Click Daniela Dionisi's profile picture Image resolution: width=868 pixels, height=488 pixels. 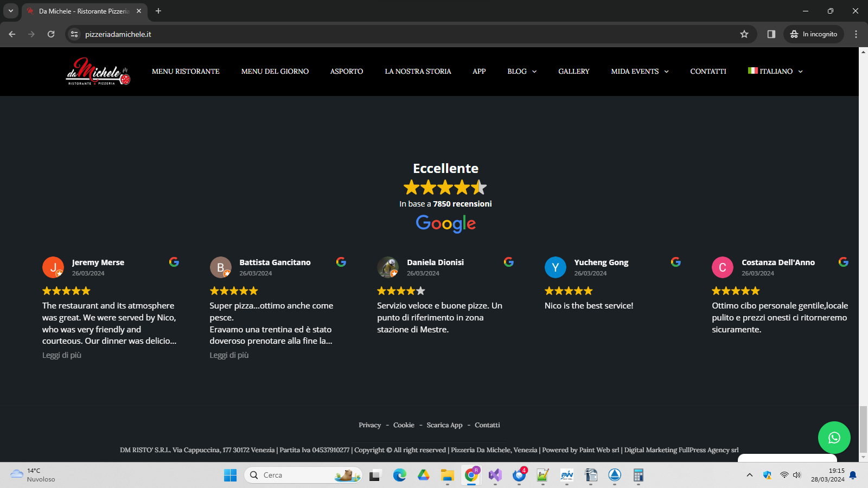(x=388, y=267)
